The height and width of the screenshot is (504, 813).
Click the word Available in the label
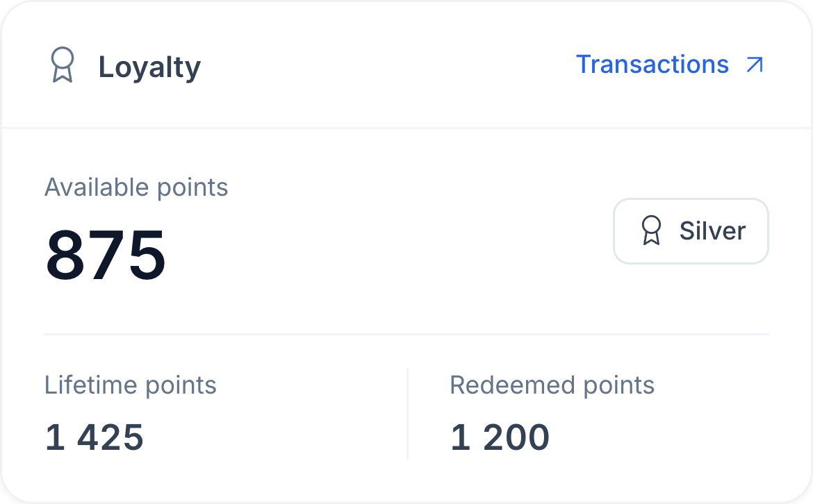pyautogui.click(x=97, y=187)
